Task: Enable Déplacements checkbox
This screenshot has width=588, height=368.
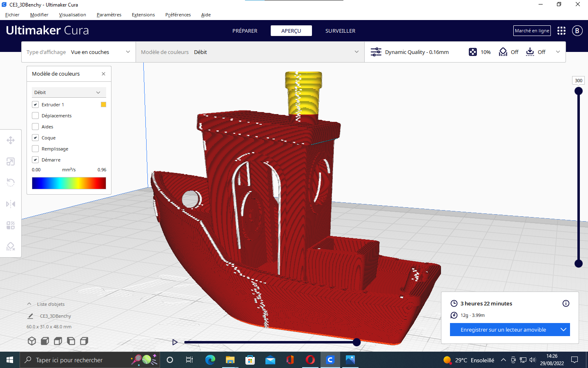Action: 36,116
